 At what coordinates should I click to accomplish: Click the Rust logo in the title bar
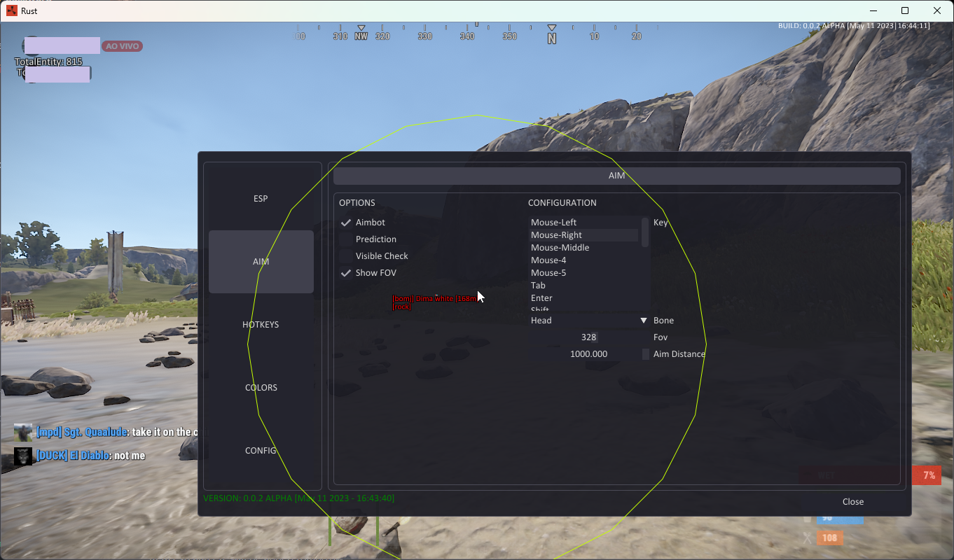click(10, 10)
